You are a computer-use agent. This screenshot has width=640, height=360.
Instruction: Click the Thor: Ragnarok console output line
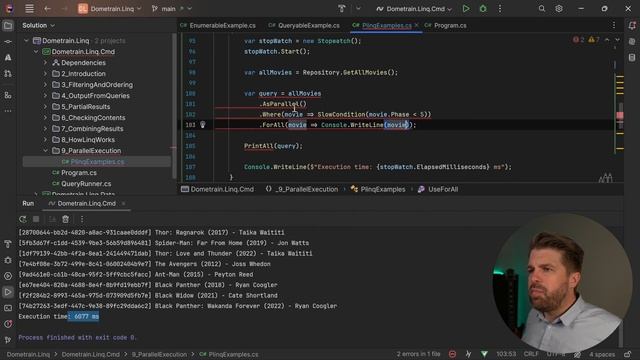(x=151, y=233)
